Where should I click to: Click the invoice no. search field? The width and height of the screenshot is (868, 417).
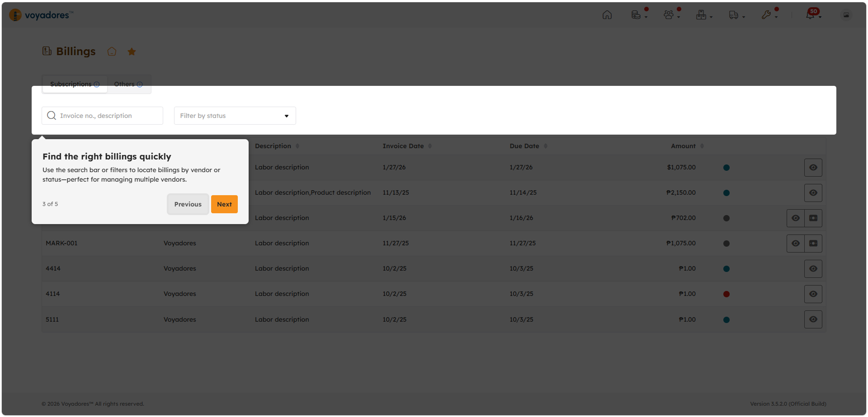click(x=102, y=116)
